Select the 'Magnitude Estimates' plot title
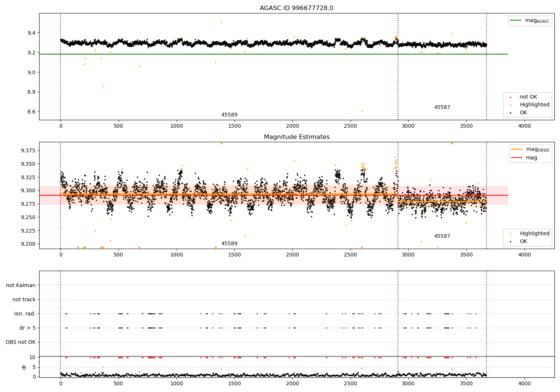The image size is (560, 392). coord(297,137)
